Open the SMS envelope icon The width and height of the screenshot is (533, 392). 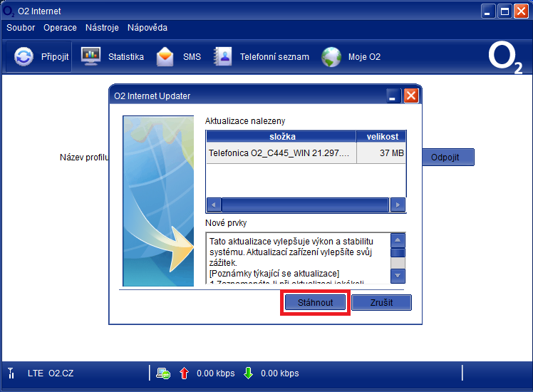(165, 56)
